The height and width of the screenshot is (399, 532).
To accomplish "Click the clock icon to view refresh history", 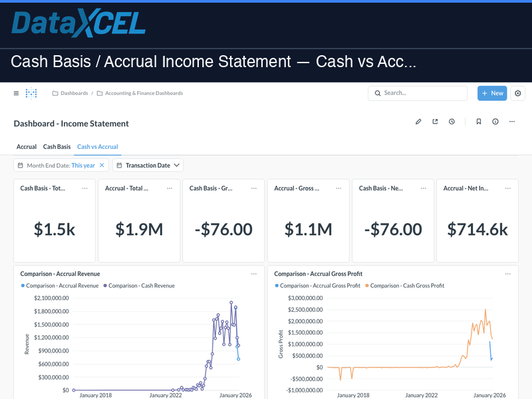I will [452, 122].
